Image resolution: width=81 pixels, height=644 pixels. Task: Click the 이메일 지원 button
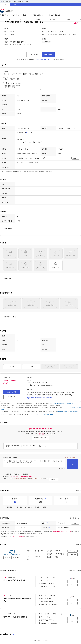pyautogui.click(x=12, y=397)
